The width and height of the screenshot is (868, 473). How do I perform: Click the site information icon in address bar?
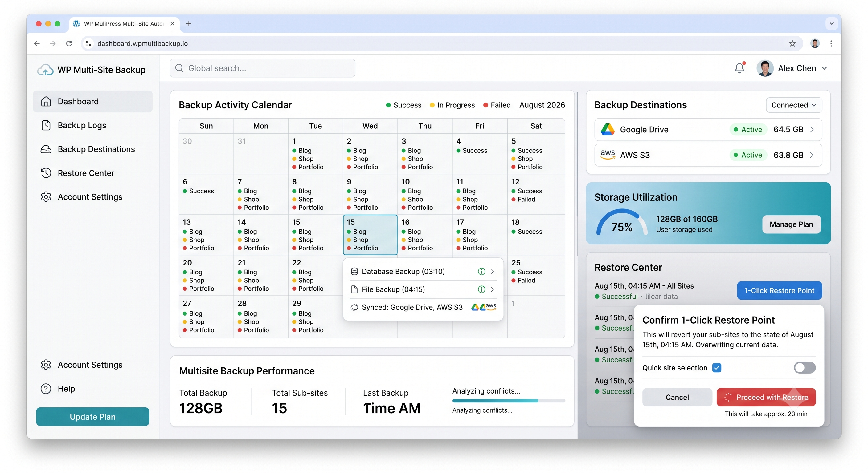(x=88, y=43)
